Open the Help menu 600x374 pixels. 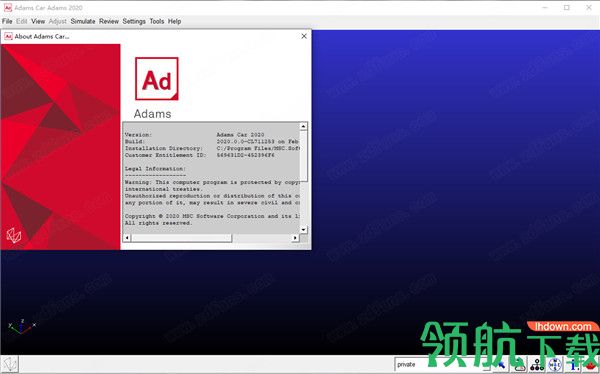point(174,21)
